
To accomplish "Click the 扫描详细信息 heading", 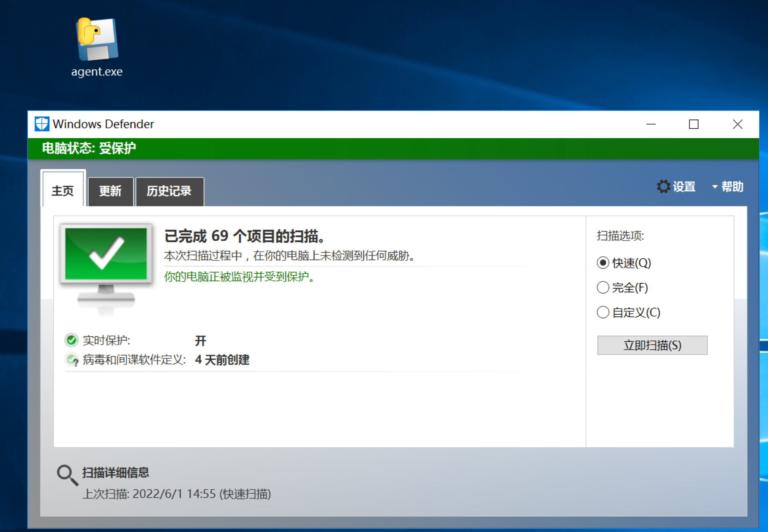I will [116, 473].
